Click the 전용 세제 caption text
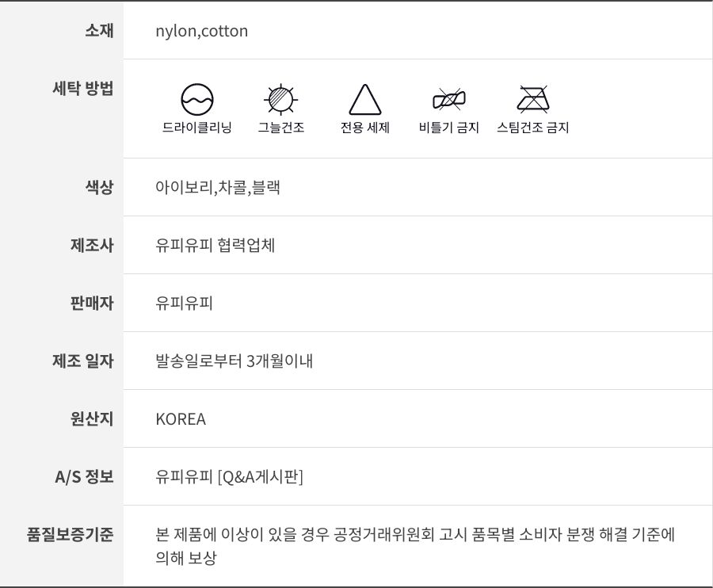 click(365, 128)
